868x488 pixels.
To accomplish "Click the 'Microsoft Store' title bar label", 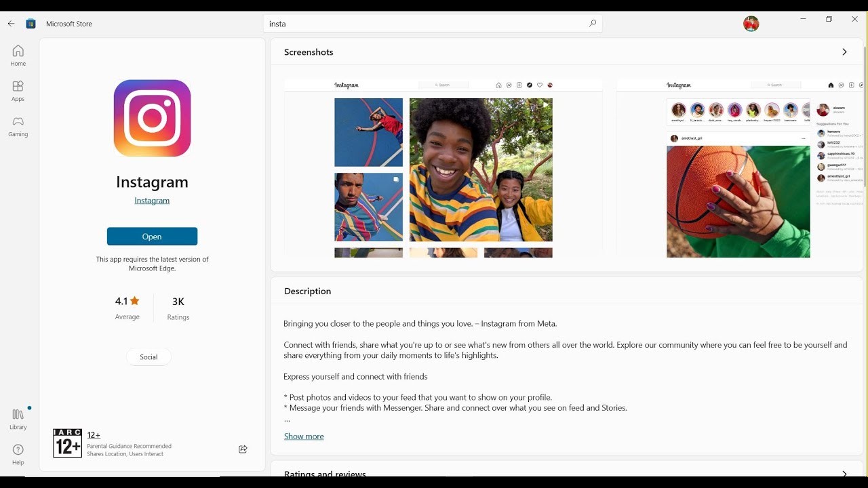I will click(x=69, y=24).
